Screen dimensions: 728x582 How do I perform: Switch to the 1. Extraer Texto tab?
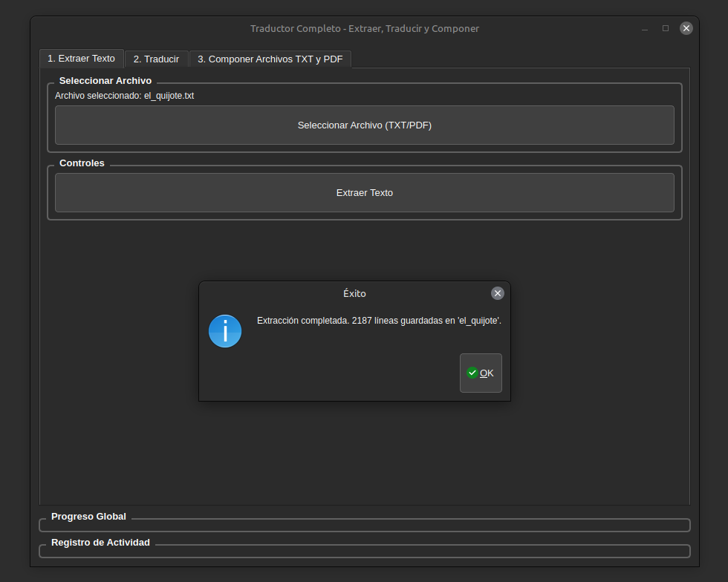pyautogui.click(x=82, y=58)
